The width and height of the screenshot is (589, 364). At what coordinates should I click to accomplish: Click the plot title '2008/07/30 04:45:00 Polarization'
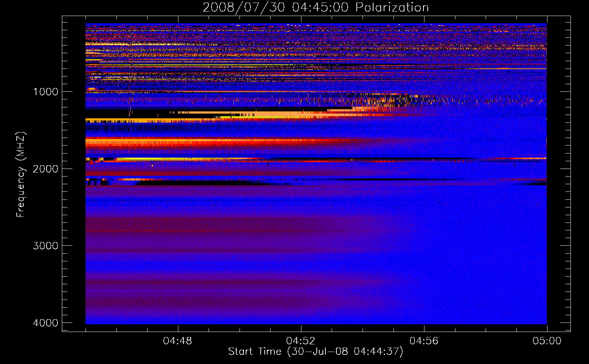[x=316, y=8]
